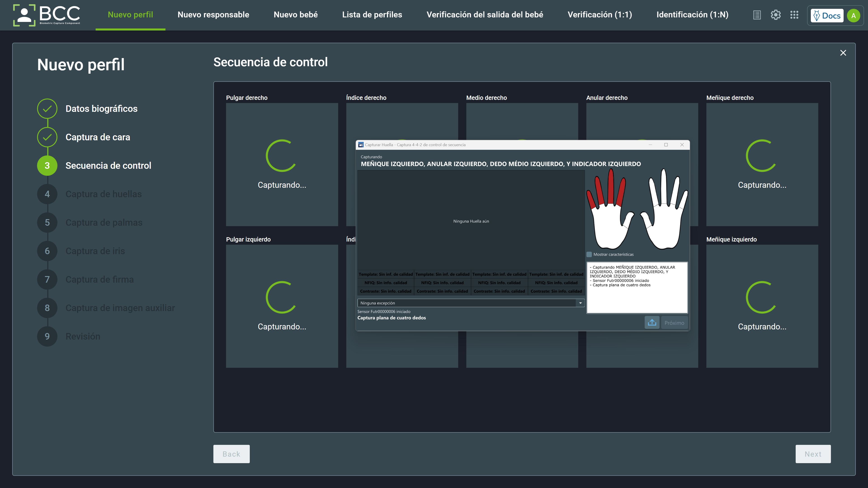Go to Nuevo bebé tab
This screenshot has width=868, height=488.
[295, 15]
